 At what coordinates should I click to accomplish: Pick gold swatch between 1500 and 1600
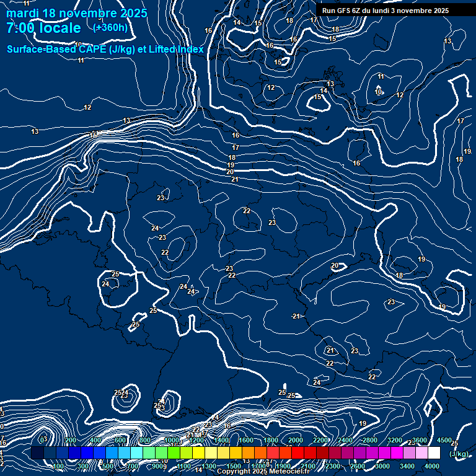click(236, 452)
